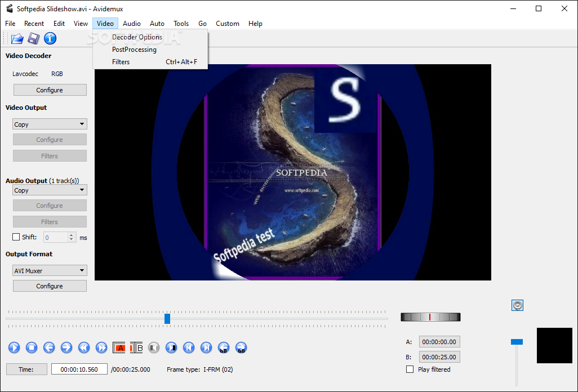Click the volume slider handle
Viewport: 578px width, 392px height.
pos(517,342)
